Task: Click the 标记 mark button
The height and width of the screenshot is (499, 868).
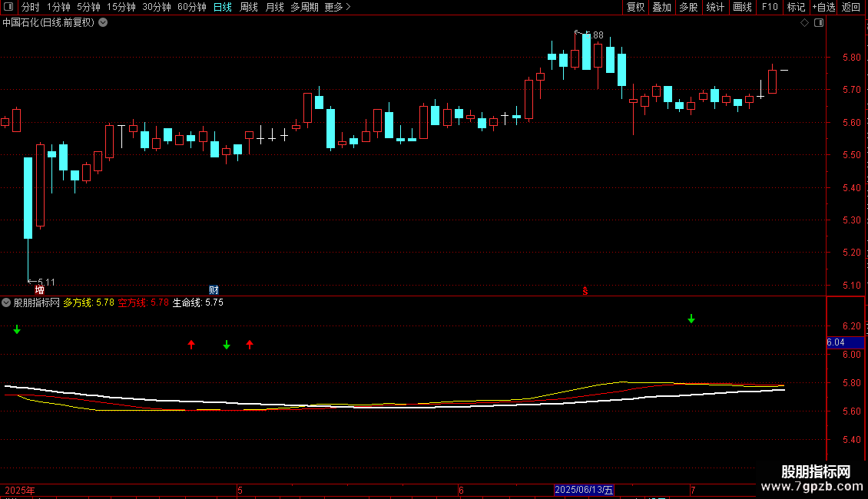Action: [796, 7]
